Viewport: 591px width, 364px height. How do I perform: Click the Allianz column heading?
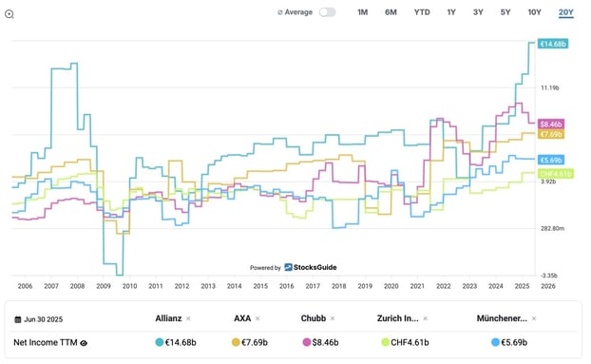coord(168,318)
